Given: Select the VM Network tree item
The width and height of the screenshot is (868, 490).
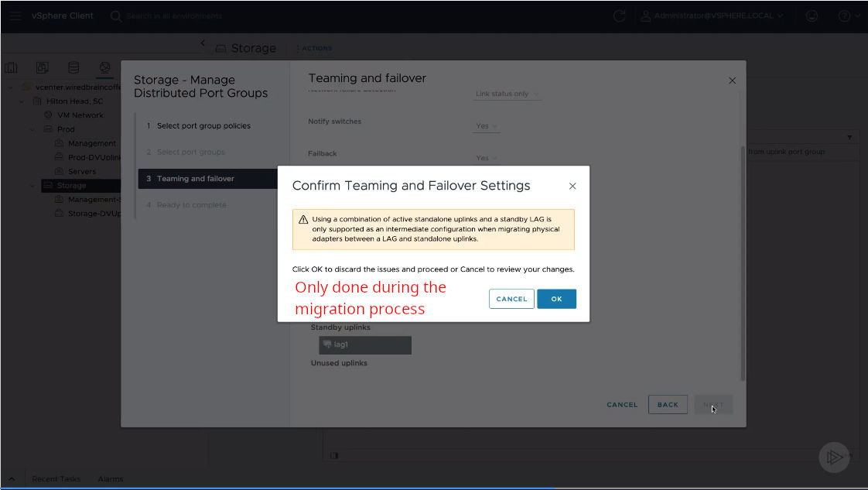Looking at the screenshot, I should [80, 115].
